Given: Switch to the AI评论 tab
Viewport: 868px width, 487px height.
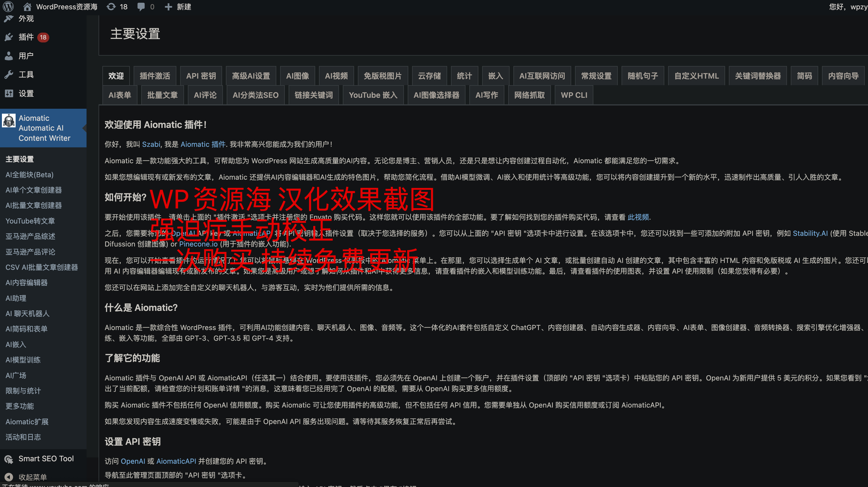Looking at the screenshot, I should point(205,95).
